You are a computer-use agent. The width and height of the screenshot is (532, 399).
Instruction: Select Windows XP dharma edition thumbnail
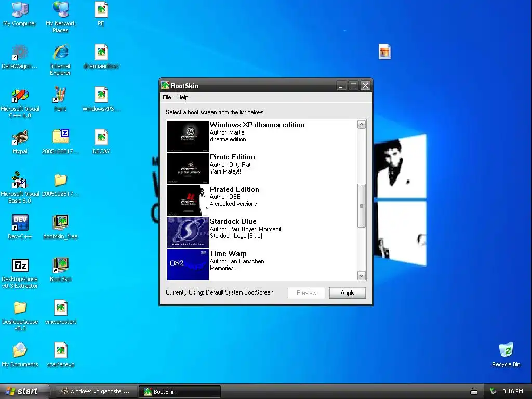pos(188,136)
